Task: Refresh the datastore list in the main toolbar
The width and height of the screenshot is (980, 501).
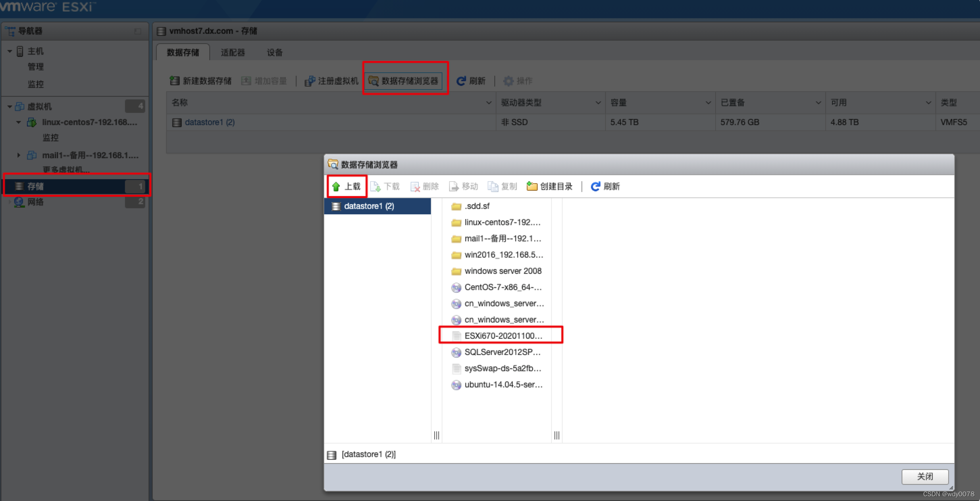Action: click(471, 81)
